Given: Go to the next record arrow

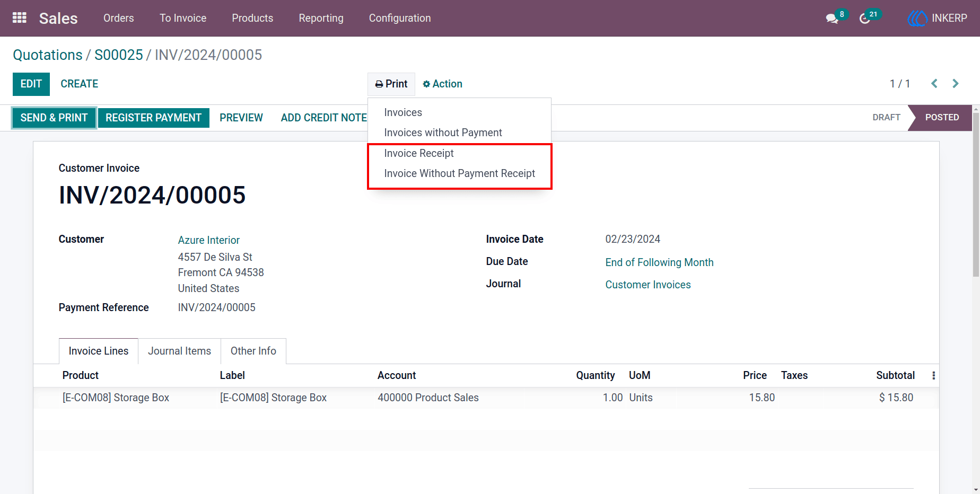Looking at the screenshot, I should pyautogui.click(x=956, y=84).
